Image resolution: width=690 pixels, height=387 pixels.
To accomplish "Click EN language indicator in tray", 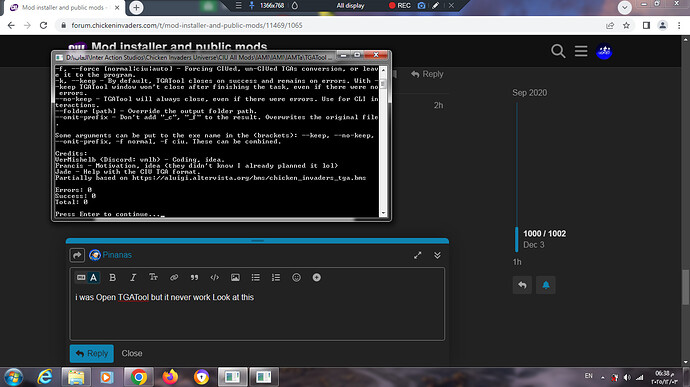I will (588, 376).
